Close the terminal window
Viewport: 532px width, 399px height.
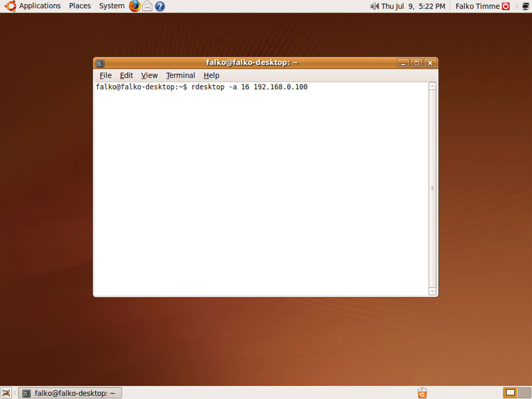[x=430, y=63]
